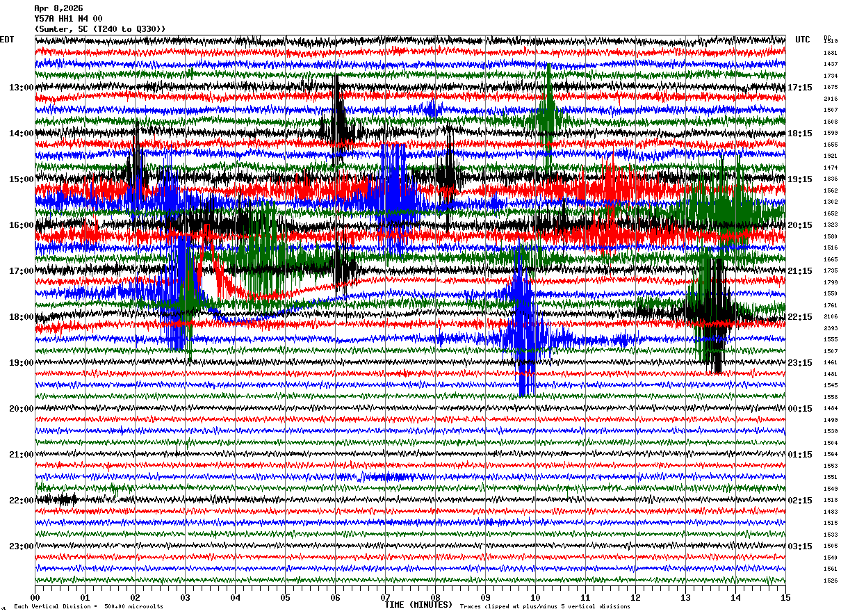841x616 pixels.
Task: Click the DC value '1302'
Action: 830,202
